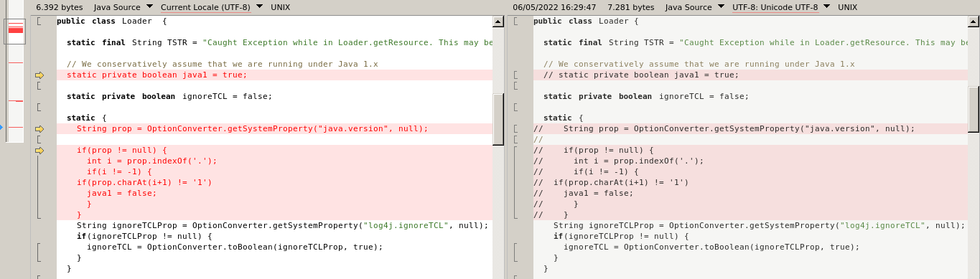
Task: Click 'public class Loader' line in left pane
Action: click(111, 22)
